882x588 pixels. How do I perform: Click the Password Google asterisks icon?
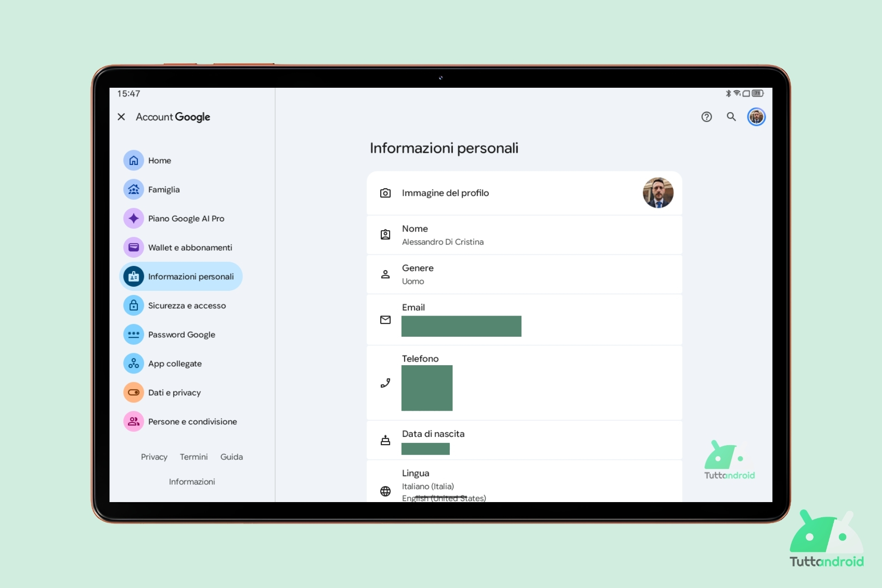point(134,334)
